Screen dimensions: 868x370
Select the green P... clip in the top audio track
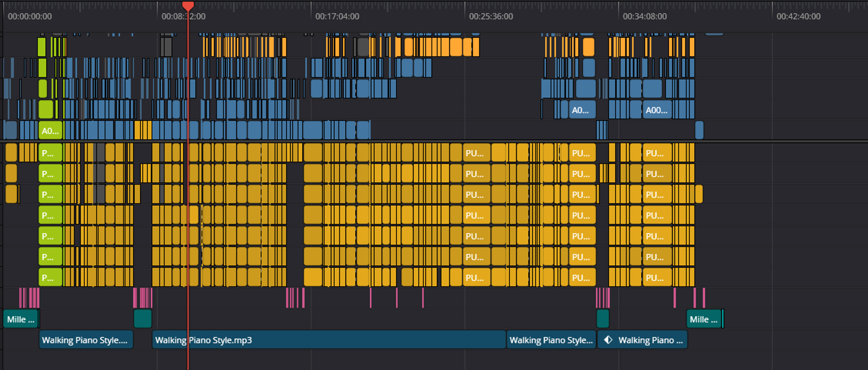[x=51, y=153]
